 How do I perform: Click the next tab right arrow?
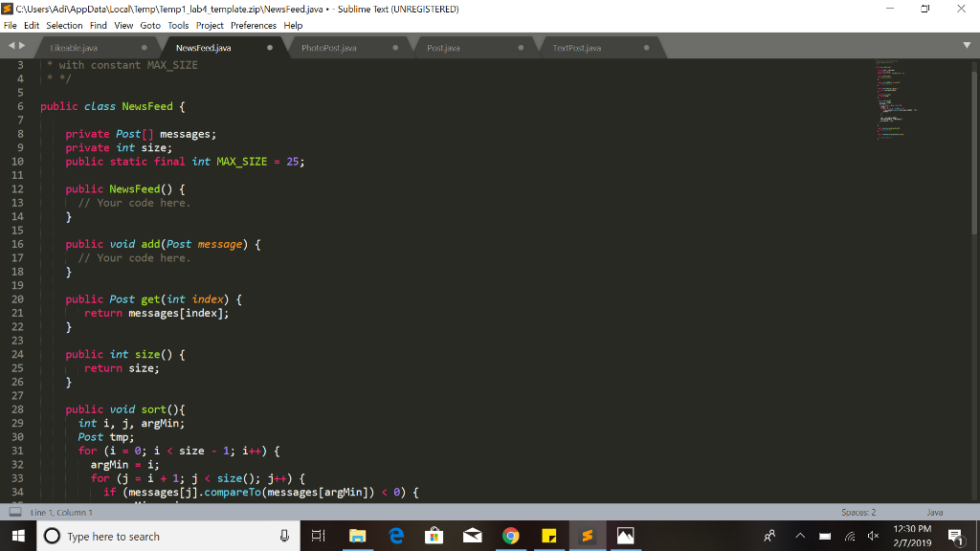pyautogui.click(x=22, y=46)
